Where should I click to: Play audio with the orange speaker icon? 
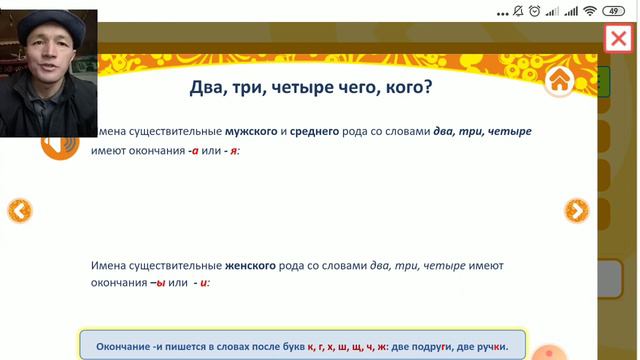tap(60, 148)
